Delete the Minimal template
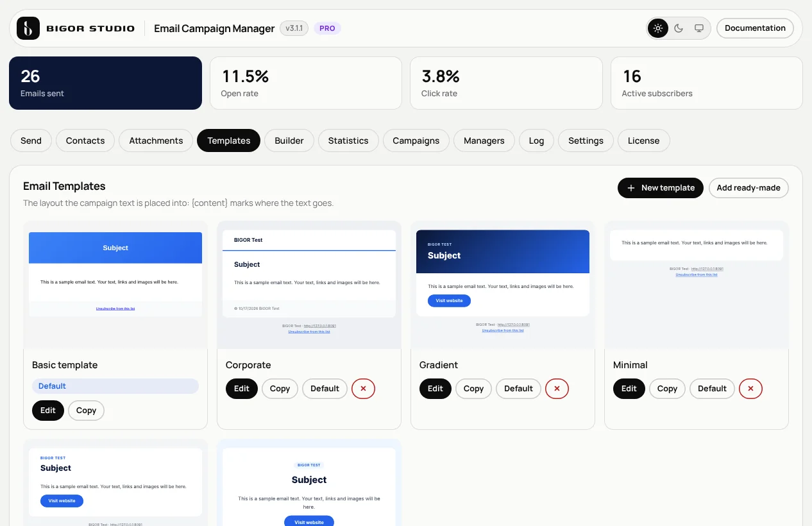Image resolution: width=812 pixels, height=526 pixels. (750, 389)
